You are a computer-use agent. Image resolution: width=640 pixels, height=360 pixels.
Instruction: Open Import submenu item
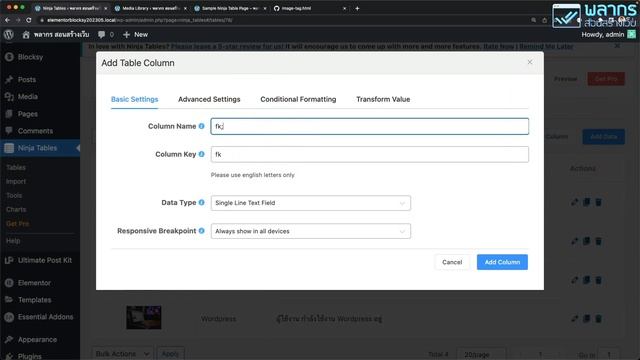pyautogui.click(x=16, y=181)
